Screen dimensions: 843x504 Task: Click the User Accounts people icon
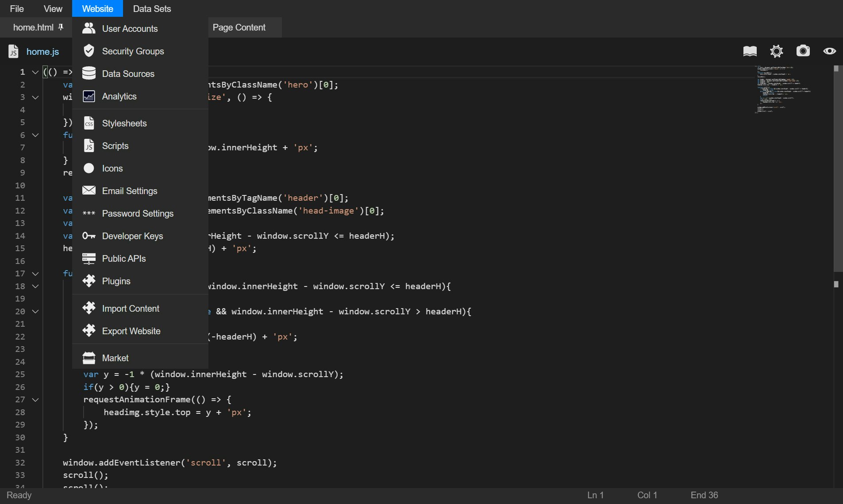89,28
